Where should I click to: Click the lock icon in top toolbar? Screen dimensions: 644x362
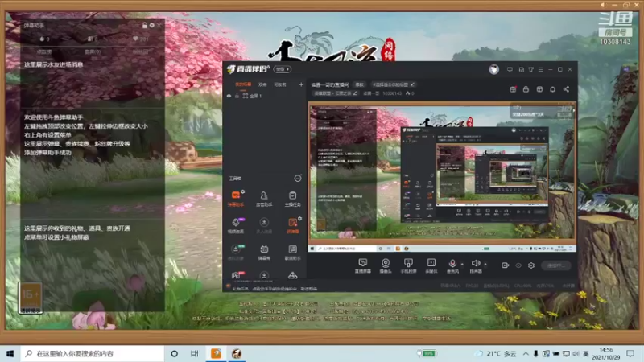click(x=526, y=89)
